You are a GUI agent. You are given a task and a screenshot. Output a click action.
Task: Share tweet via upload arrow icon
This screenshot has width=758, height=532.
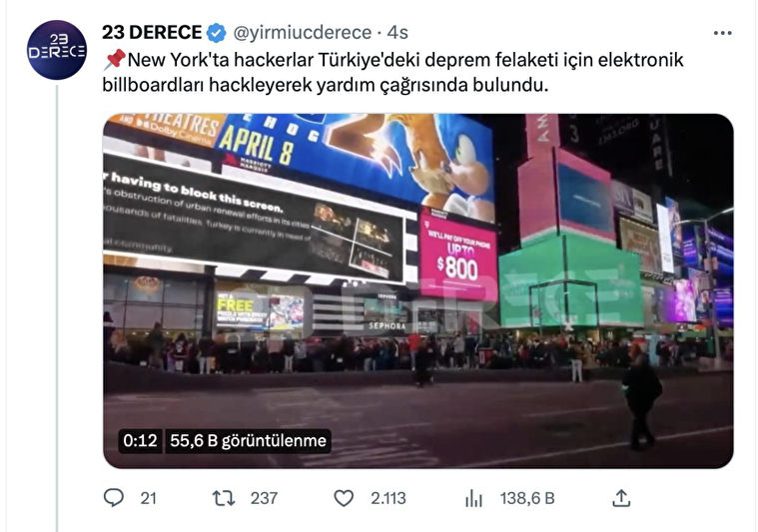pos(621,498)
